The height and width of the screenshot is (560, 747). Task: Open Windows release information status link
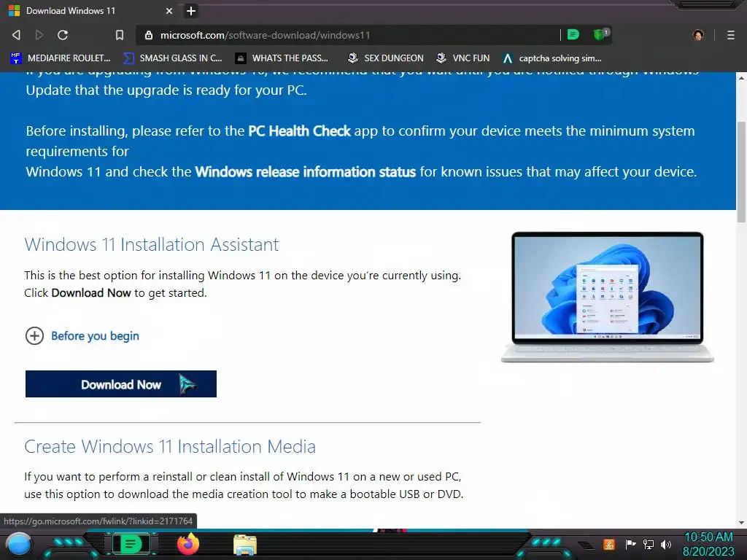pyautogui.click(x=306, y=172)
